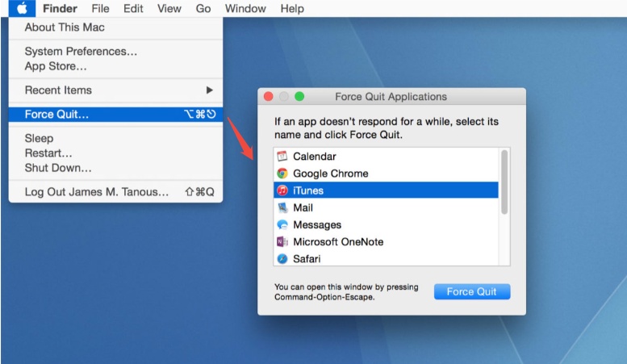
Task: Open the Edit menu
Action: pos(133,8)
